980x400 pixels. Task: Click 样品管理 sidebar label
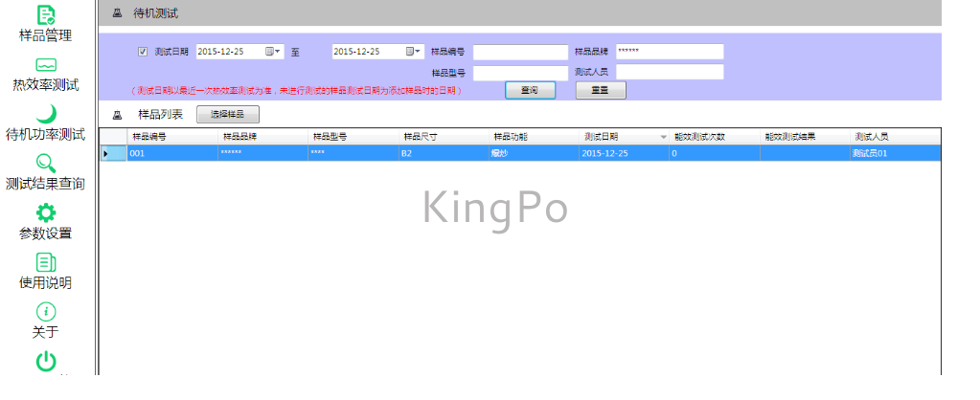(x=46, y=35)
